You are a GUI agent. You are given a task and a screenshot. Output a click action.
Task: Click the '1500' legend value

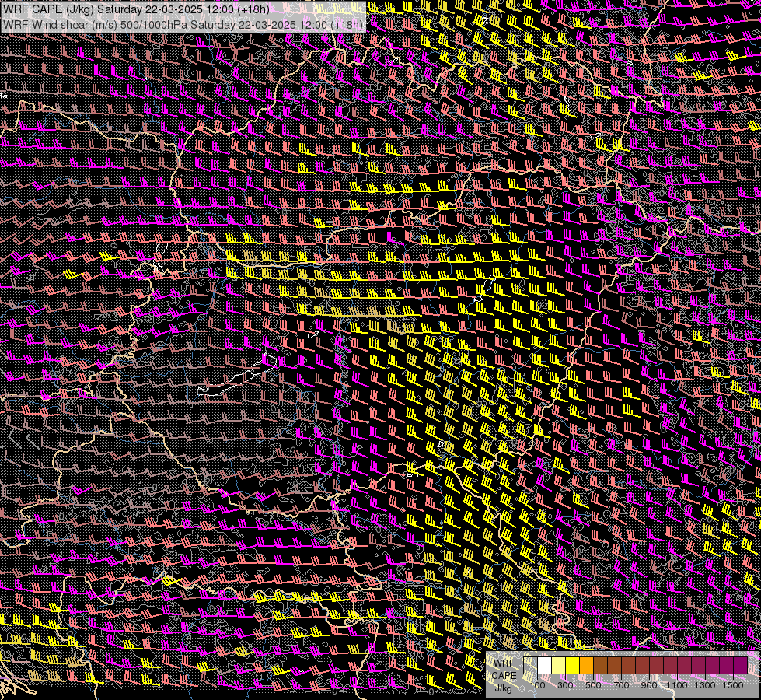coord(733,685)
